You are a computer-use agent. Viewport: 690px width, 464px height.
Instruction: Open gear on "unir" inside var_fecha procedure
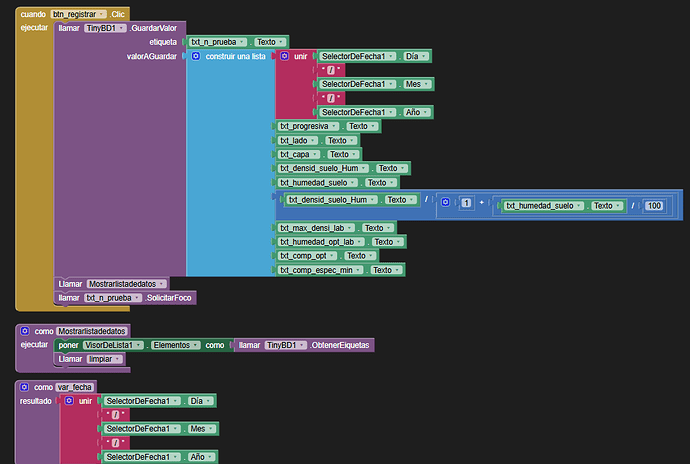tap(69, 400)
